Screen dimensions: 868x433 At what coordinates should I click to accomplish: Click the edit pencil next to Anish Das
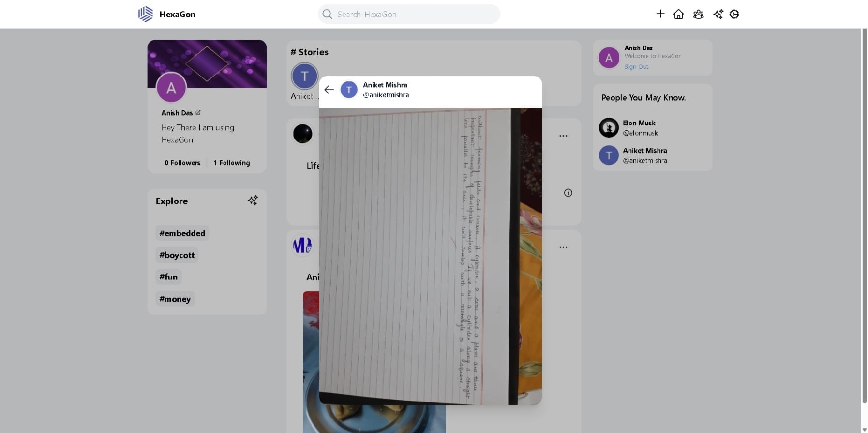tap(198, 112)
